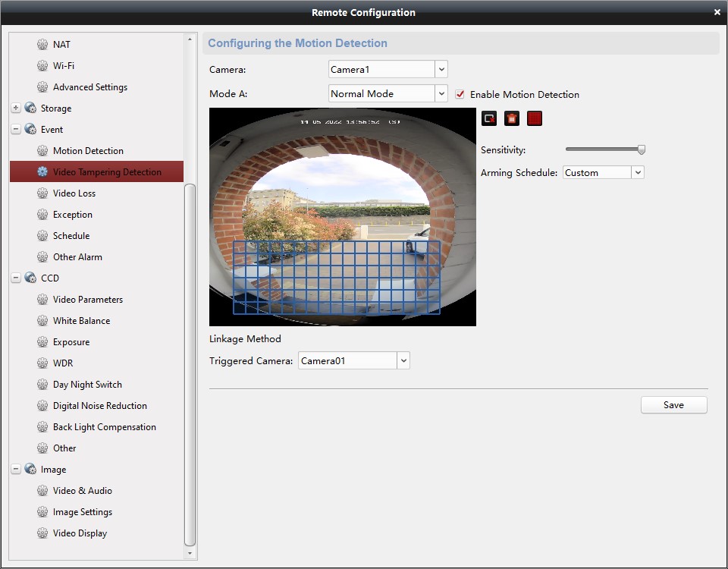728x569 pixels.
Task: Toggle the Enable Motion Detection checkbox
Action: click(x=460, y=94)
